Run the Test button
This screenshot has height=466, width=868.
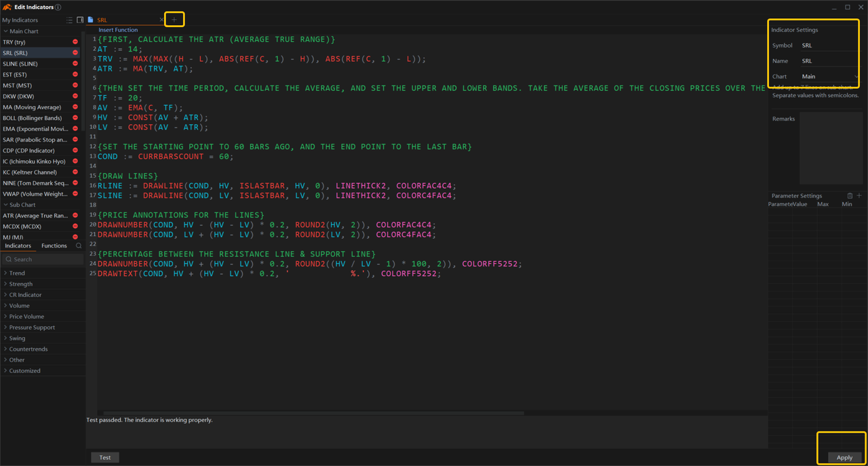coord(105,457)
